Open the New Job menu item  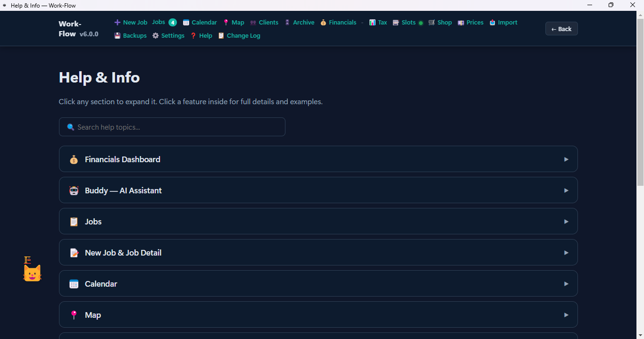[131, 22]
